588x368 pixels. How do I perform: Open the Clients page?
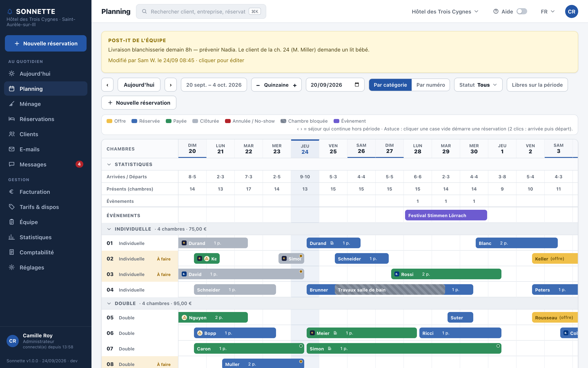tap(46, 134)
